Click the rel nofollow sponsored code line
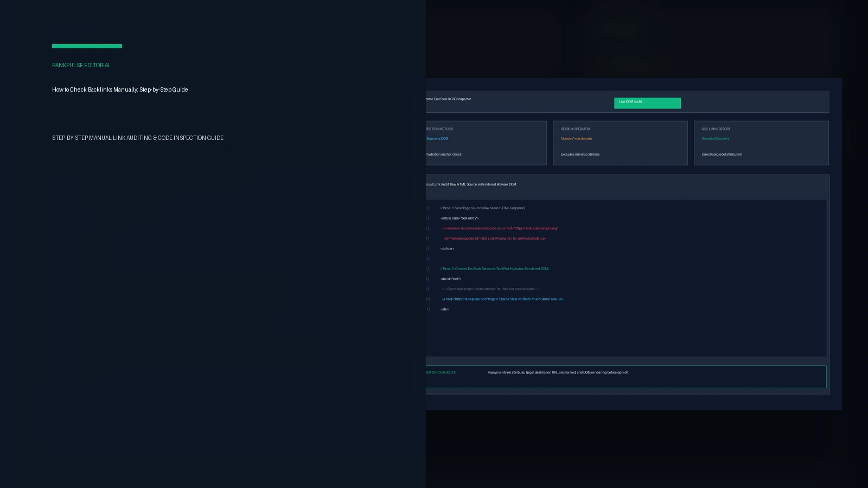Viewport: 868px width, 488px height. pos(495,239)
